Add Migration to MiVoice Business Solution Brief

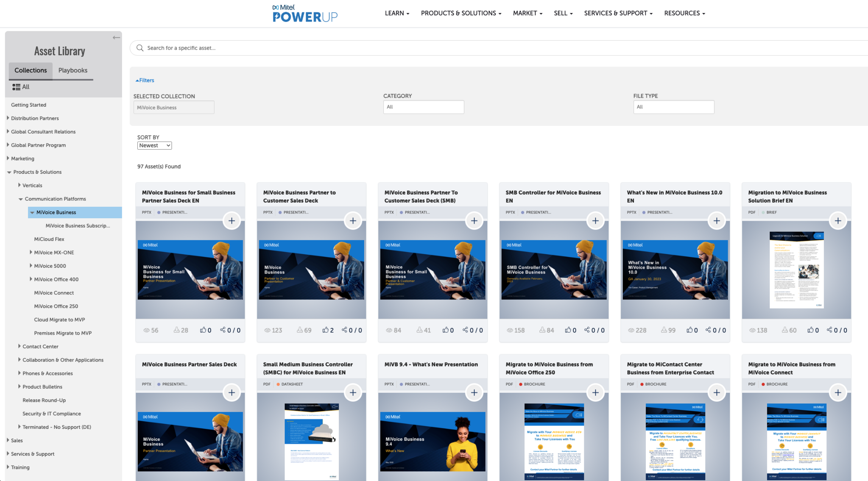[837, 221]
